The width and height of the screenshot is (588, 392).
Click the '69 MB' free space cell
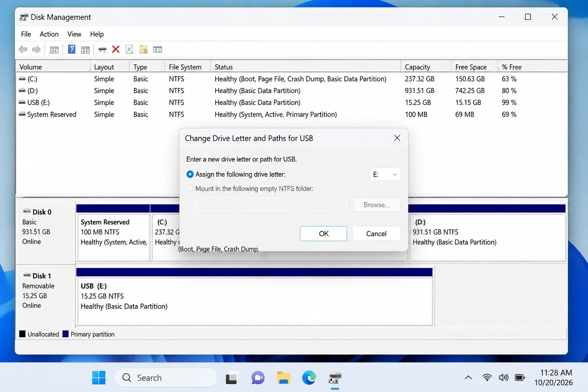pos(464,114)
